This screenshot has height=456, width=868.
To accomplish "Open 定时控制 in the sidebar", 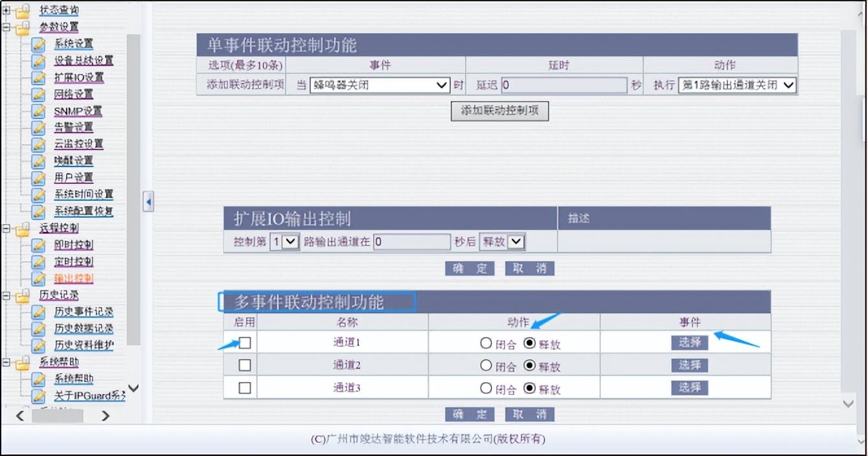I will click(x=73, y=262).
